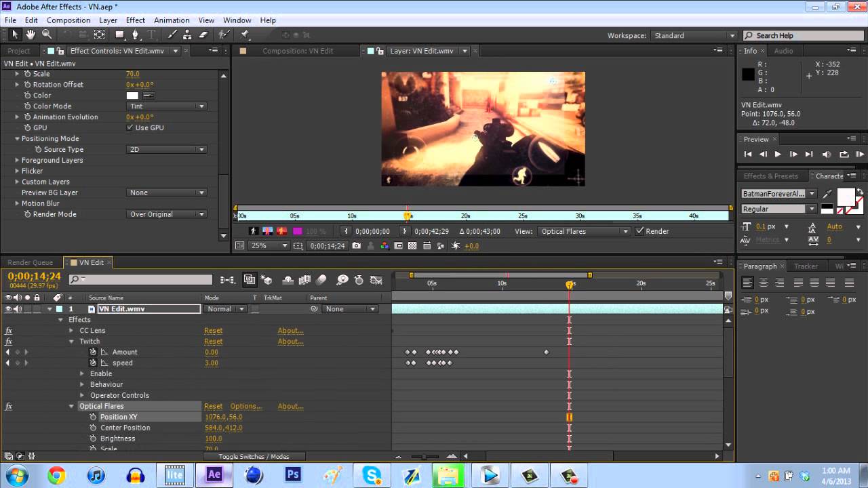Click Character panel fill color swatch
Image resolution: width=868 pixels, height=488 pixels.
coord(846,197)
